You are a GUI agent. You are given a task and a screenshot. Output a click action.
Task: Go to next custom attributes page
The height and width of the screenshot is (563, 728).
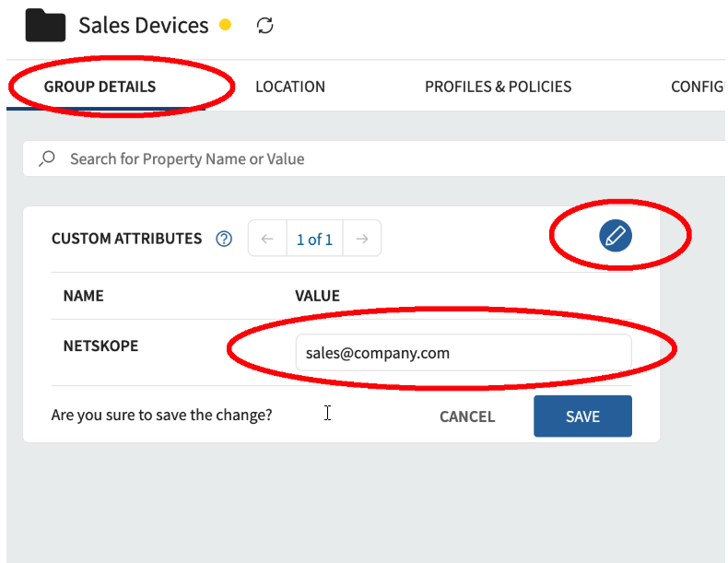click(362, 239)
